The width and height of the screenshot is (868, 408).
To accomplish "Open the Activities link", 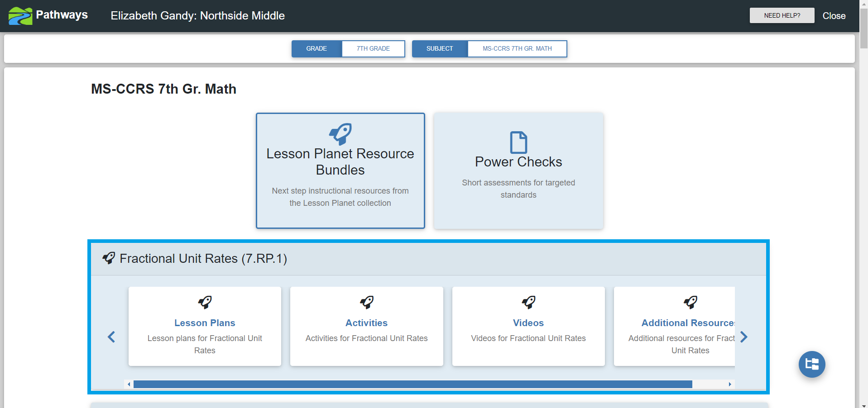I will (x=367, y=323).
